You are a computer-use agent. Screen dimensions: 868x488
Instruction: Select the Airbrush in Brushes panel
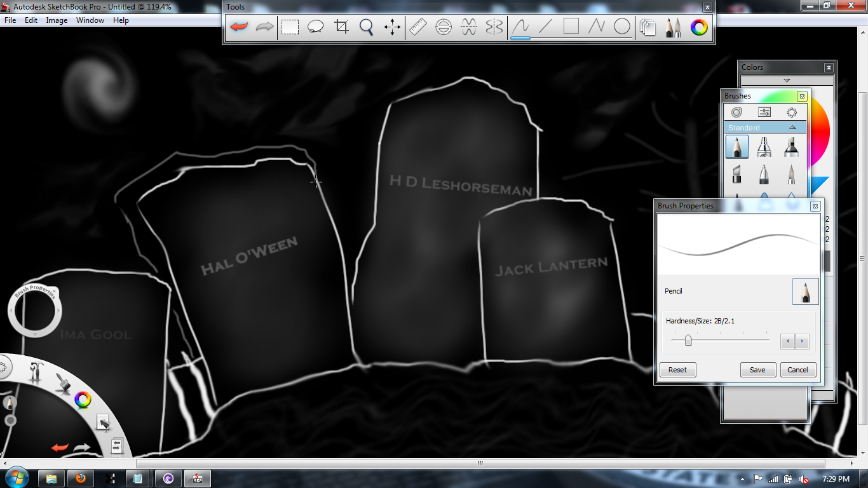coord(764,147)
